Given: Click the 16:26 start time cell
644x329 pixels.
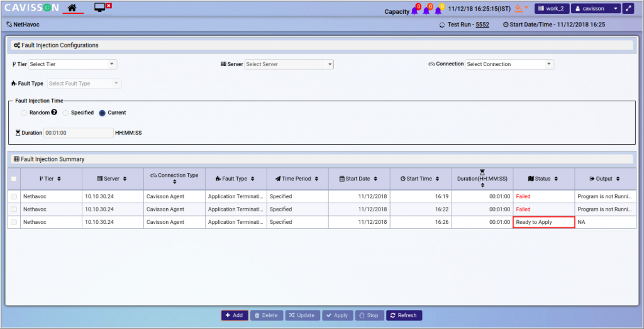Looking at the screenshot, I should tap(421, 222).
